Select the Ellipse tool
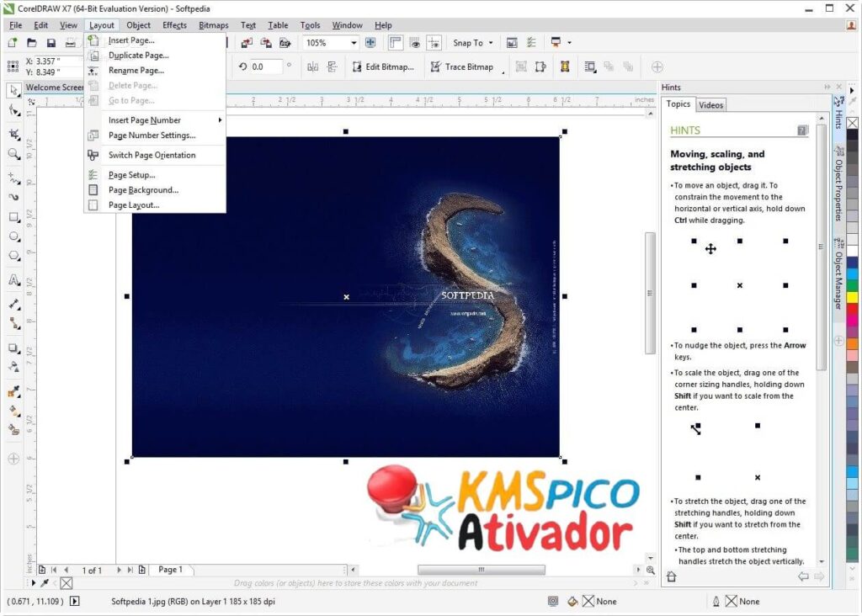Viewport: 862px width, 616px height. click(13, 236)
